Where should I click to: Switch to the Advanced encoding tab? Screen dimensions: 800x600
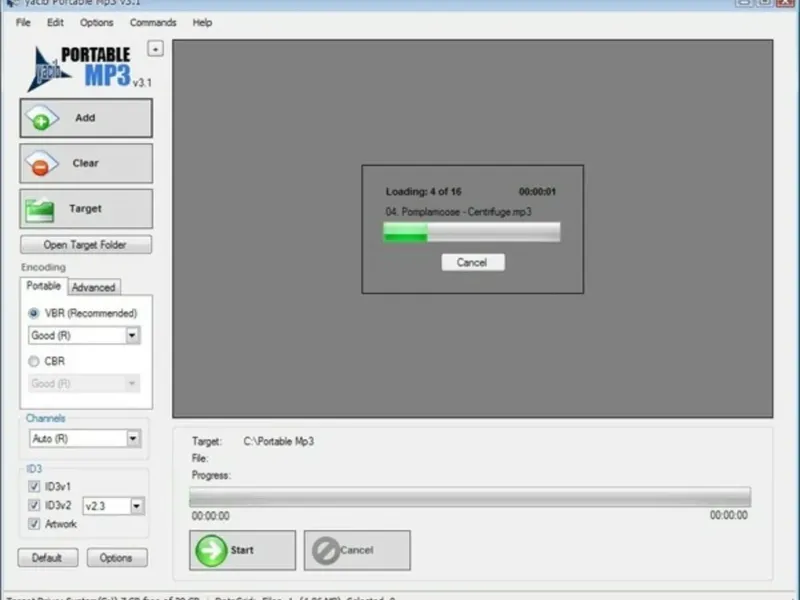[93, 287]
